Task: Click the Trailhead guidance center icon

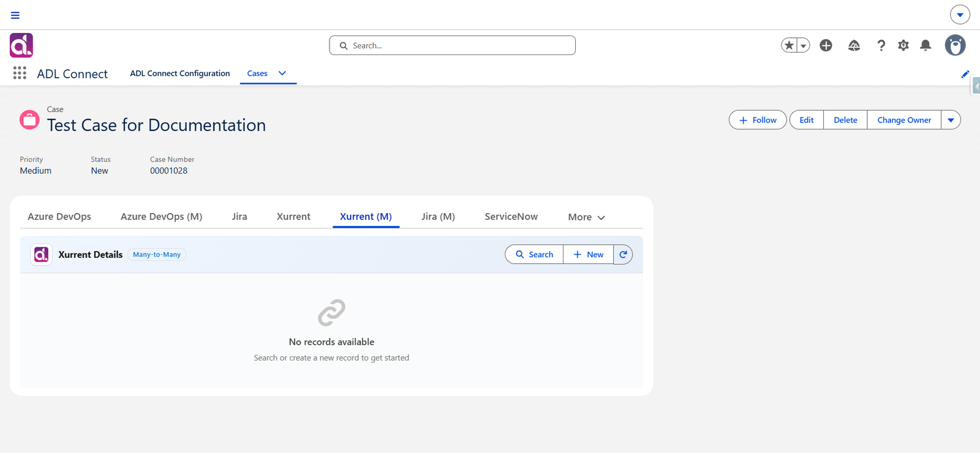Action: tap(854, 45)
